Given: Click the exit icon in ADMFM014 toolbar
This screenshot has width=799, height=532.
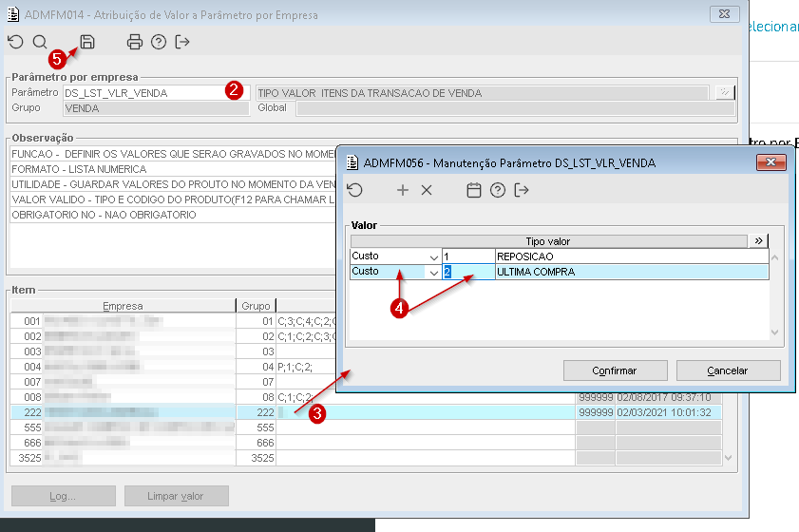Looking at the screenshot, I should point(181,42).
